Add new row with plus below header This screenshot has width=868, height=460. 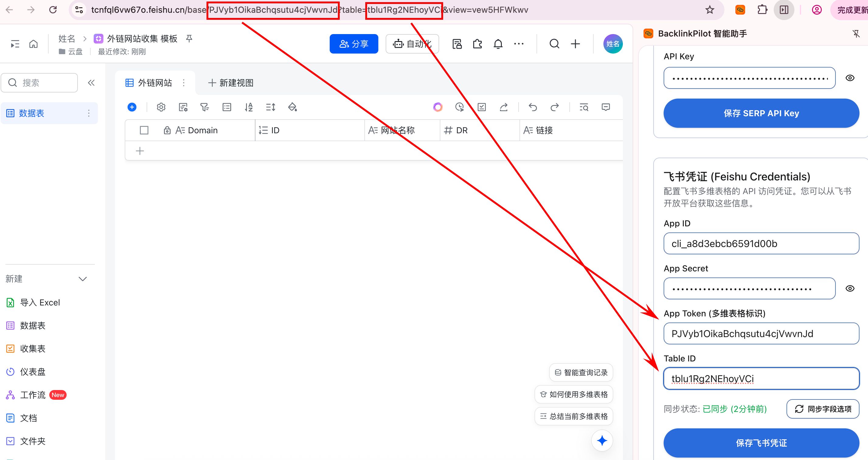[x=140, y=151]
